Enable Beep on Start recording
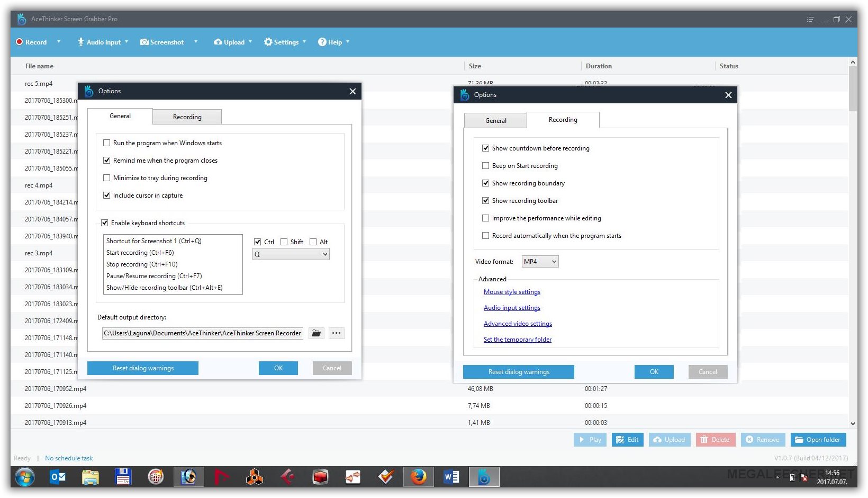The height and width of the screenshot is (498, 868). [x=486, y=166]
